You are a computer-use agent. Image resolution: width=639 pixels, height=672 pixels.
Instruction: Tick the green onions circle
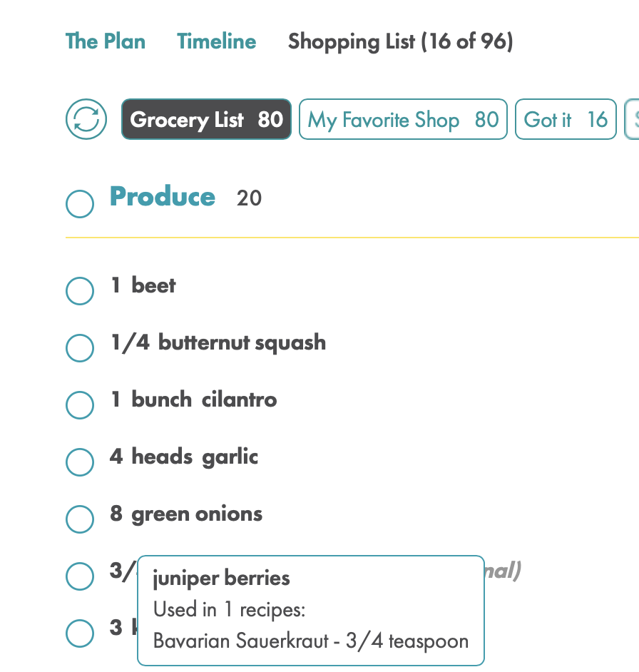80,519
